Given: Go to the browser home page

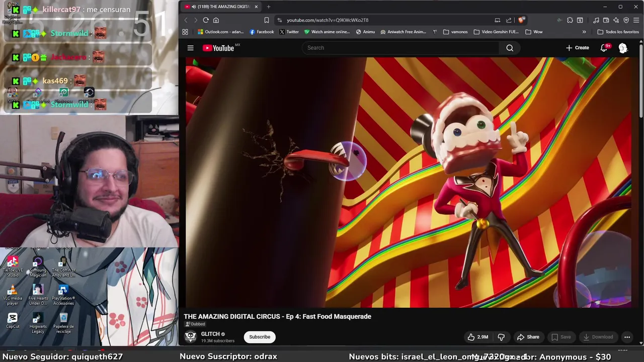Looking at the screenshot, I should tap(216, 20).
